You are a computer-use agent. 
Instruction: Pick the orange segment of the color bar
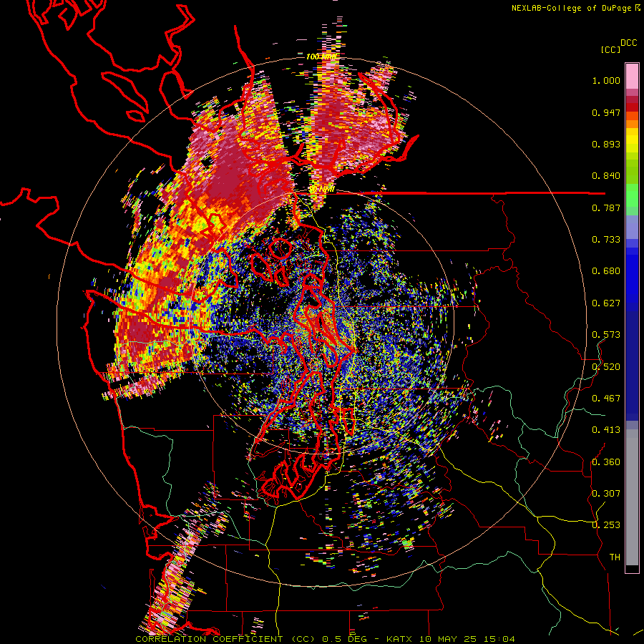[632, 124]
